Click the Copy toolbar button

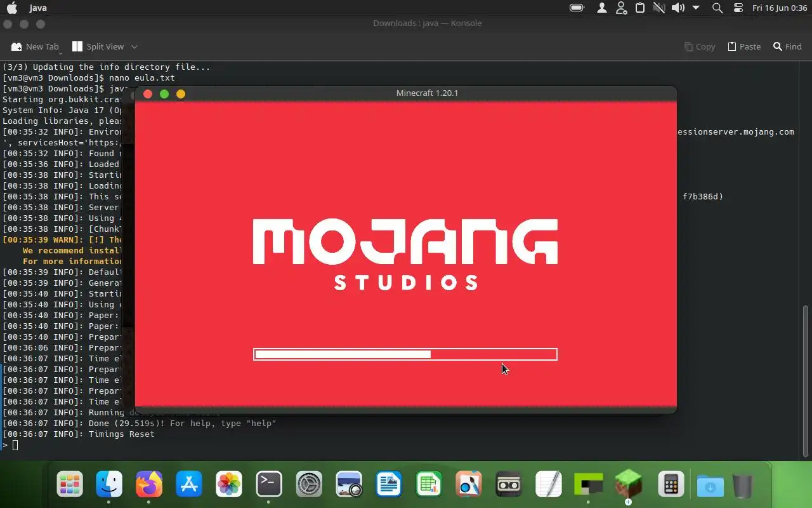tap(700, 46)
